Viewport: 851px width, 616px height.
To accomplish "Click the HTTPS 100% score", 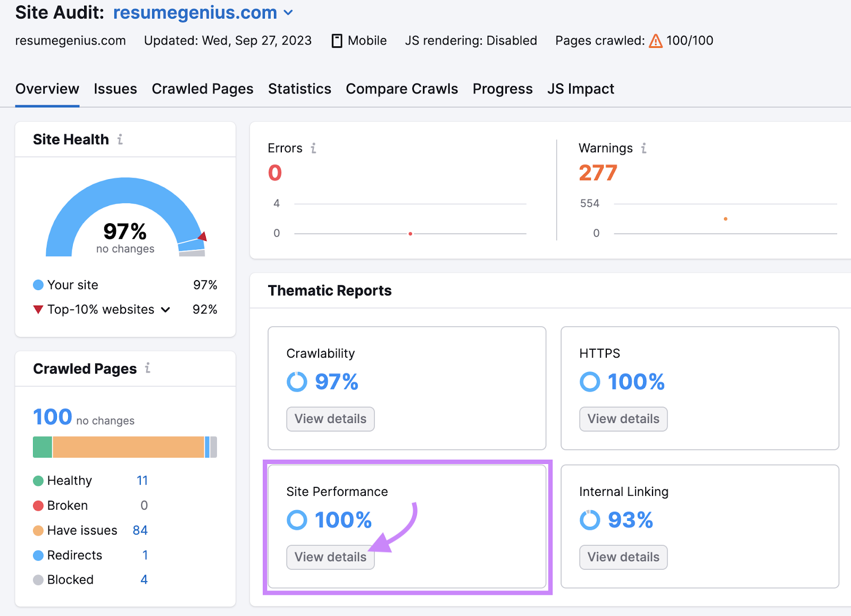I will (x=636, y=382).
